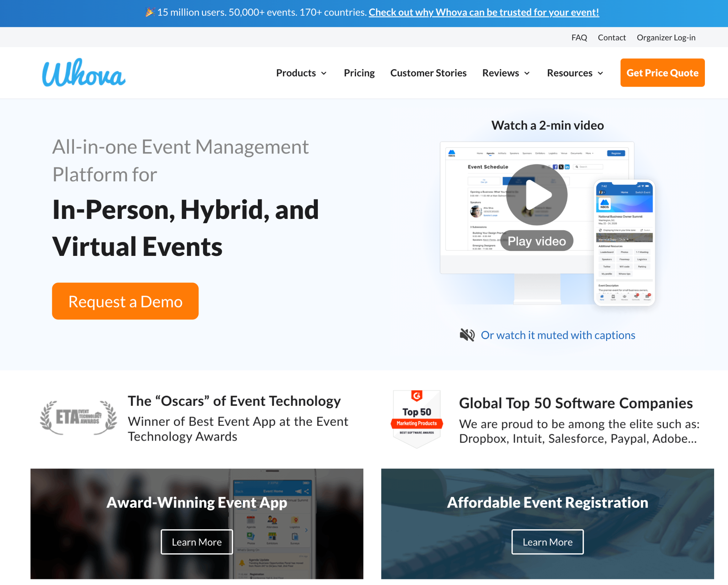Screen dimensions: 728x585
Task: Open the Resources menu
Action: (569, 73)
